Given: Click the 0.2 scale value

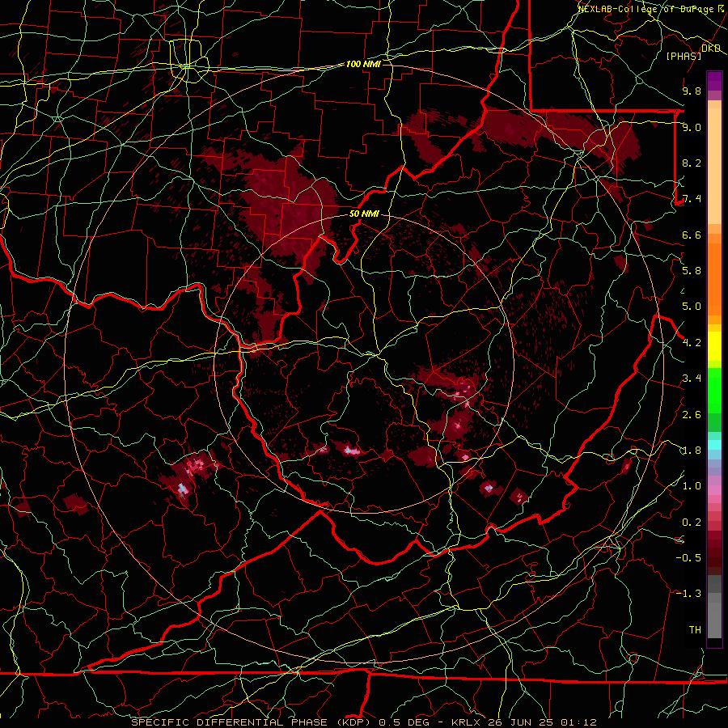Looking at the screenshot, I should [692, 523].
